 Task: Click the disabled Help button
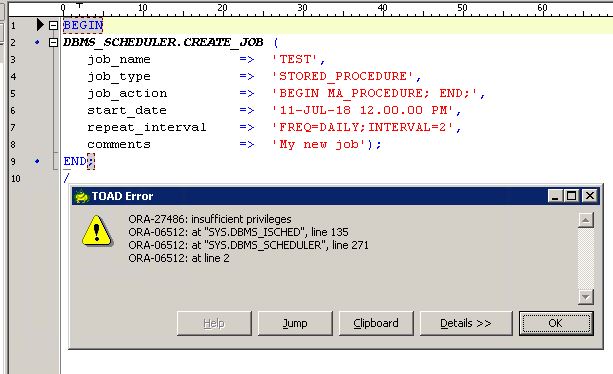coord(214,323)
